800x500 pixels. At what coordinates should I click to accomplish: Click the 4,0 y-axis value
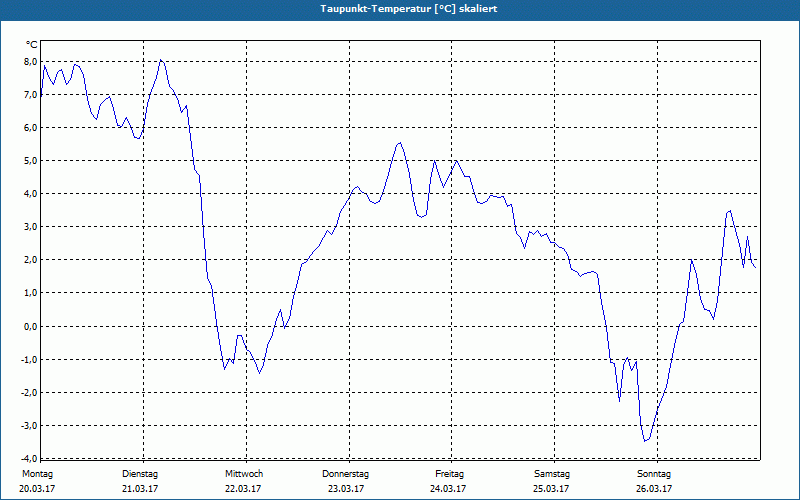[31, 193]
